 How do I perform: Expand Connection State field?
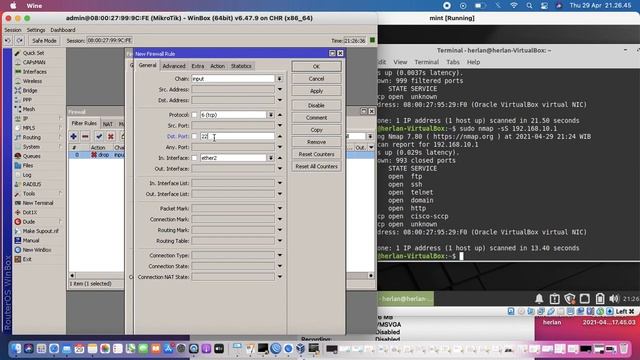pyautogui.click(x=280, y=266)
